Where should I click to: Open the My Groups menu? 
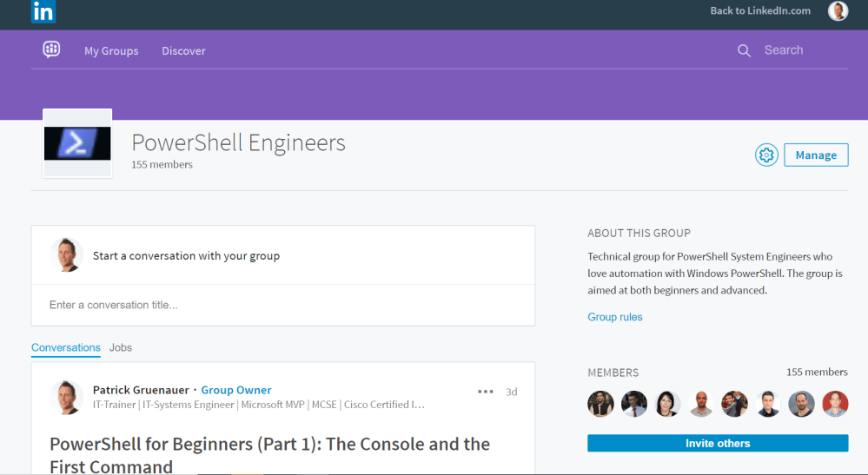(111, 51)
